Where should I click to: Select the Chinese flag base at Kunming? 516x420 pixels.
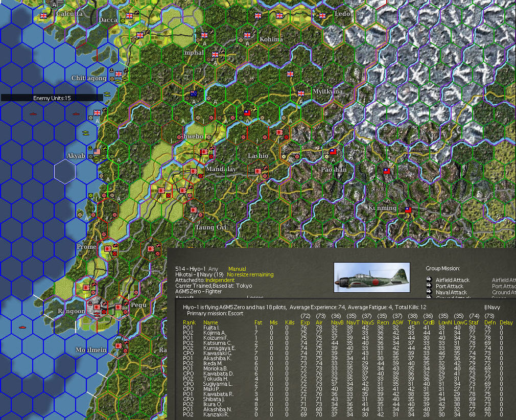click(408, 209)
